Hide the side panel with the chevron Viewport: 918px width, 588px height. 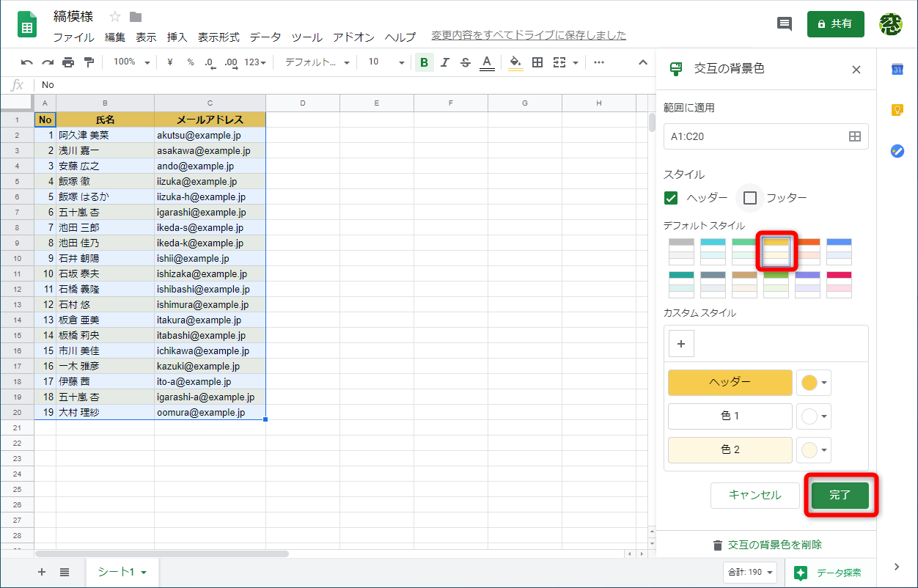tap(897, 567)
